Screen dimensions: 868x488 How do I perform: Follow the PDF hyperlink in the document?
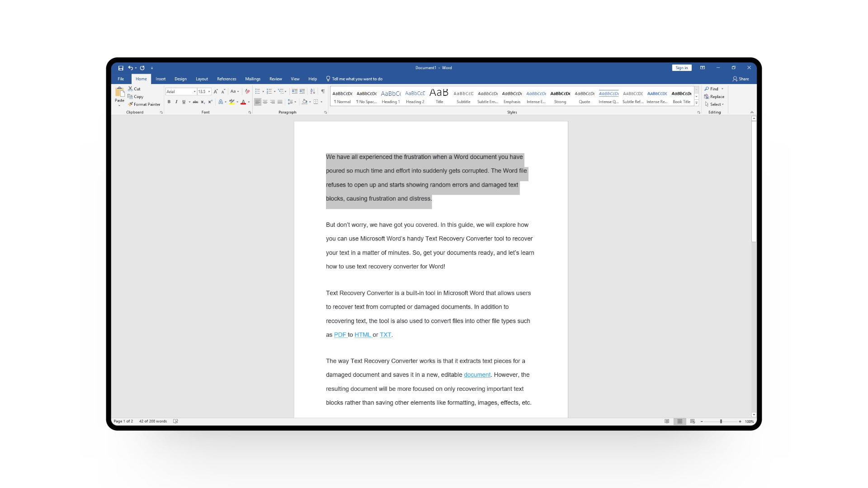340,335
